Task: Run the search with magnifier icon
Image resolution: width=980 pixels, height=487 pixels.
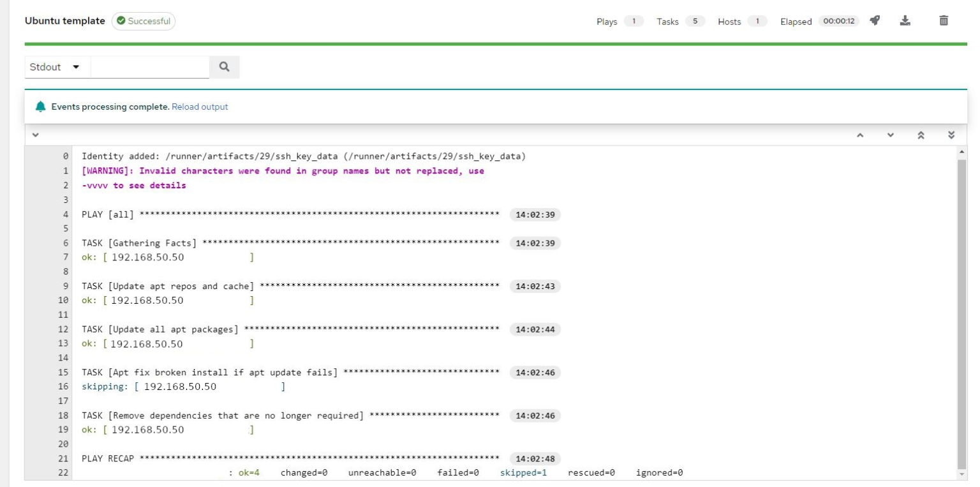Action: click(224, 66)
